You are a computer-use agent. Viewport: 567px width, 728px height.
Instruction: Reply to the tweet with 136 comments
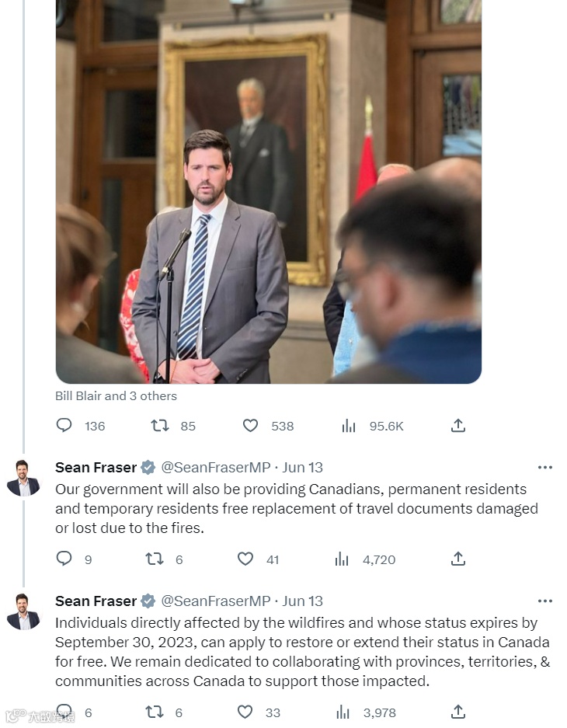(x=64, y=425)
